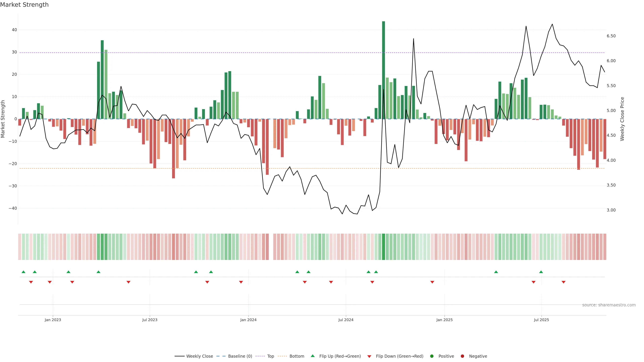This screenshot has height=362, width=644.
Task: Toggle the Top threshold legend entry
Action: [x=270, y=356]
